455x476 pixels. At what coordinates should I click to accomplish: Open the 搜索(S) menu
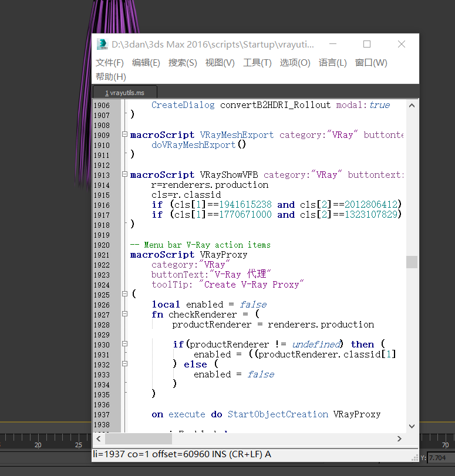(183, 63)
